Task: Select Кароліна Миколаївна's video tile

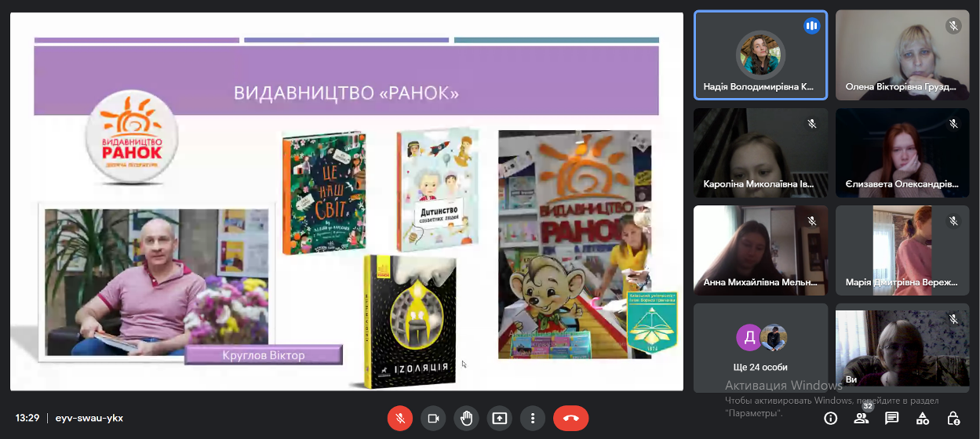Action: [760, 152]
